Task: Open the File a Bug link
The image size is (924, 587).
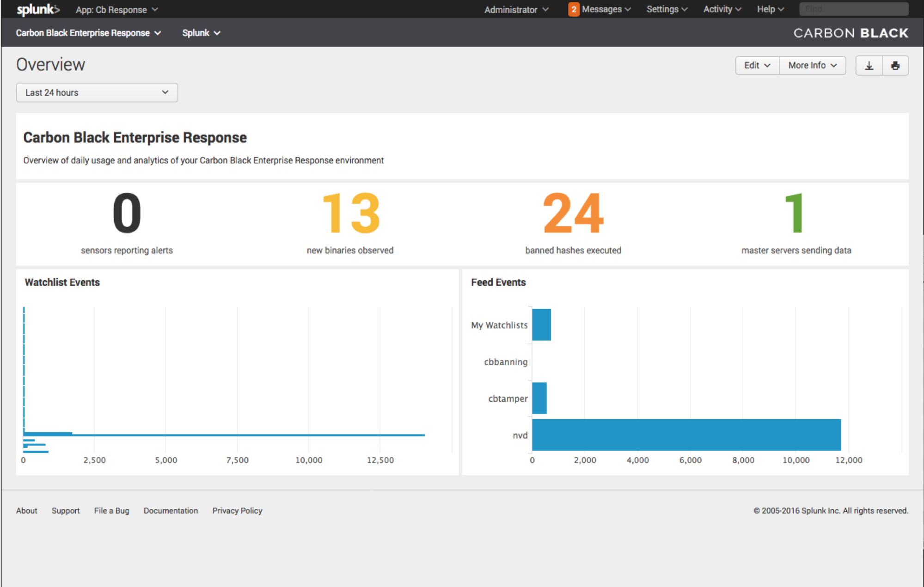Action: (x=111, y=511)
